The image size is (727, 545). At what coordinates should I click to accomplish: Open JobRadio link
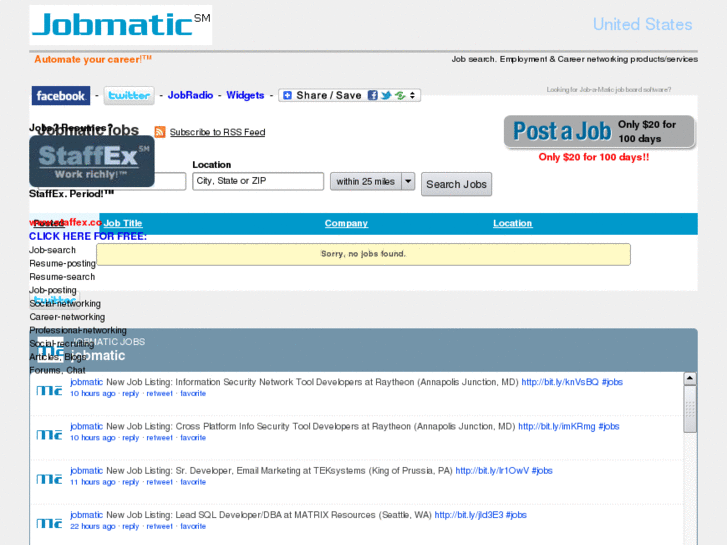[190, 95]
